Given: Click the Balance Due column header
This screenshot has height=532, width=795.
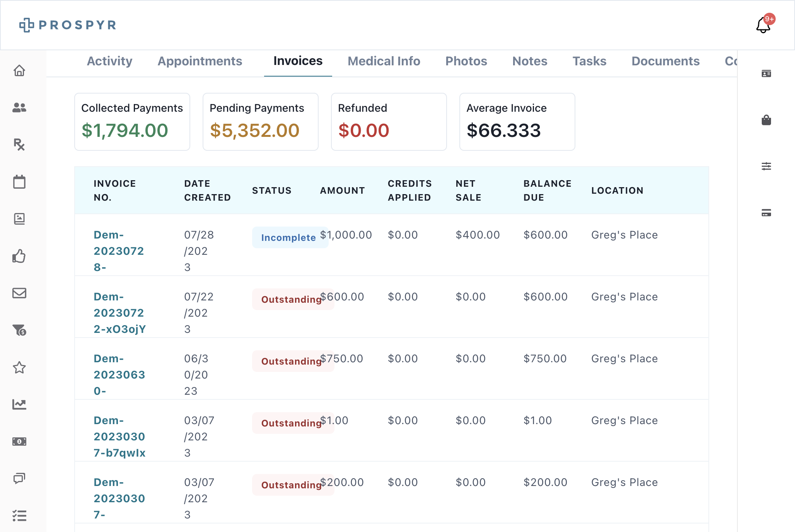Looking at the screenshot, I should (x=548, y=191).
